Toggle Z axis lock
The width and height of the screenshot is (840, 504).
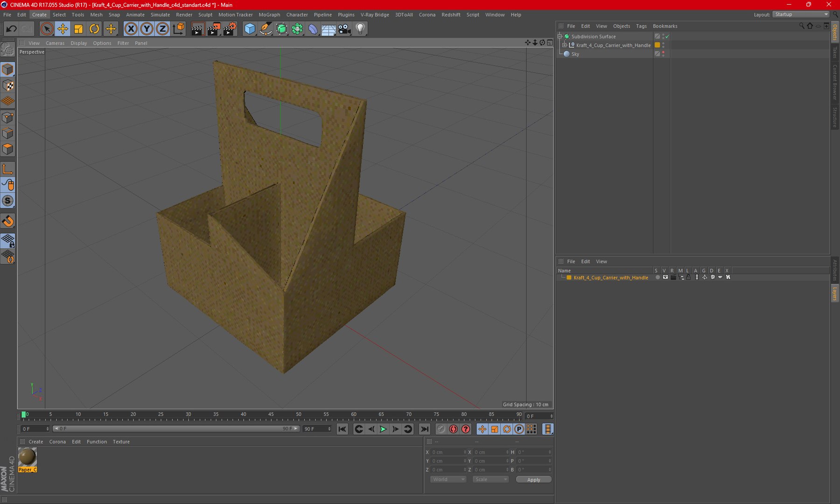(x=162, y=29)
